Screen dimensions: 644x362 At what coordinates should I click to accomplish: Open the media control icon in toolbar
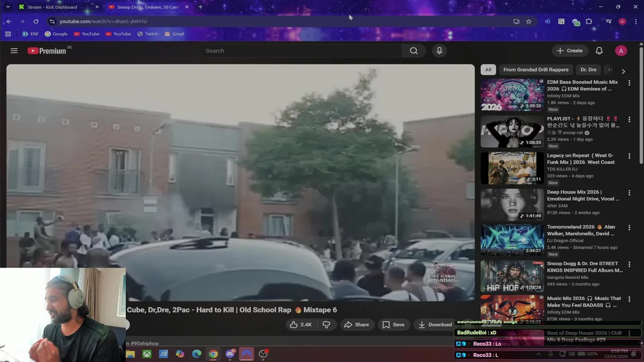[x=608, y=21]
